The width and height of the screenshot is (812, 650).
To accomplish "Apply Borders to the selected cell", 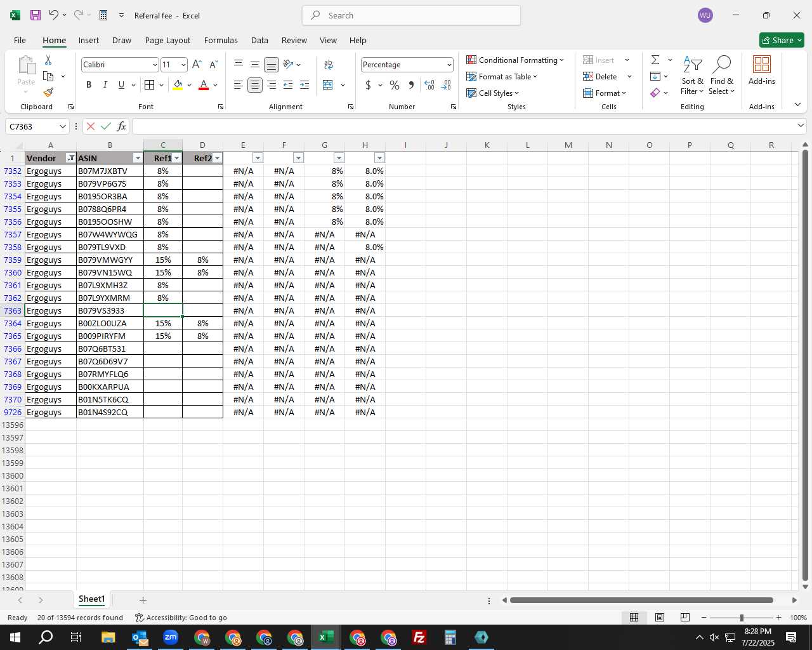I will click(150, 85).
